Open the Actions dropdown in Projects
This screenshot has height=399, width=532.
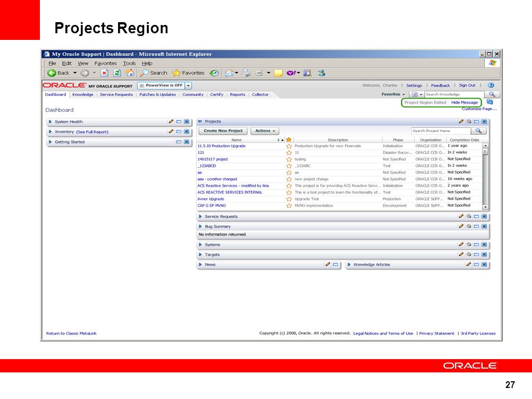[265, 131]
